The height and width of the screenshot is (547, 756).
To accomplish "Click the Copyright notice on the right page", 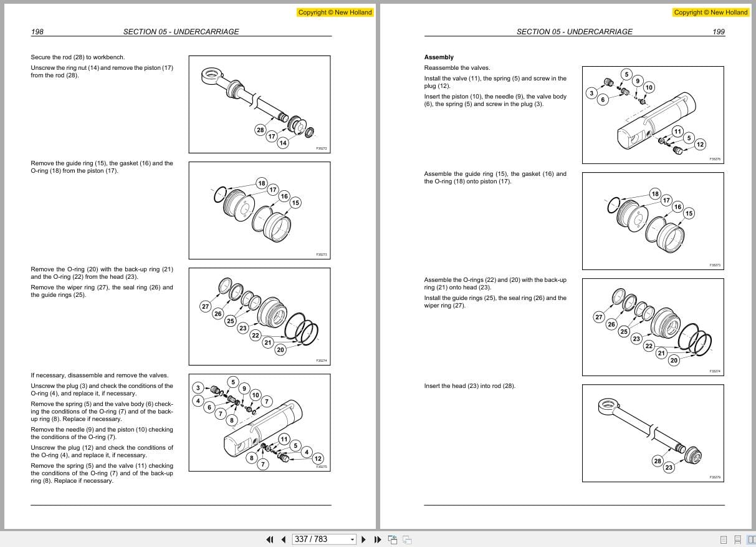I will tap(711, 12).
